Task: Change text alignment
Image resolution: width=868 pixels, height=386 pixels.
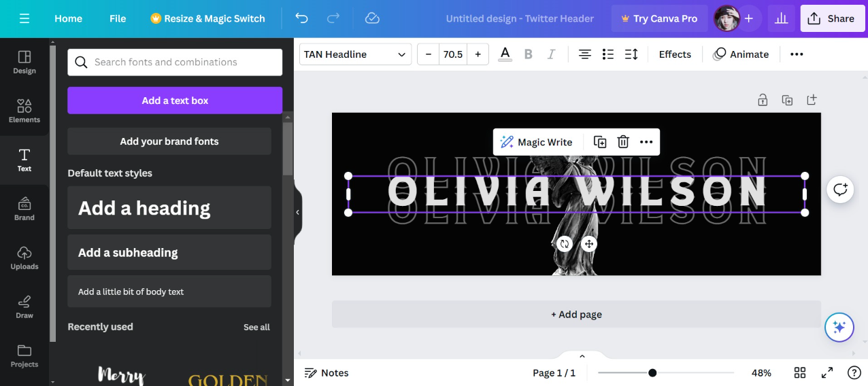Action: 585,54
